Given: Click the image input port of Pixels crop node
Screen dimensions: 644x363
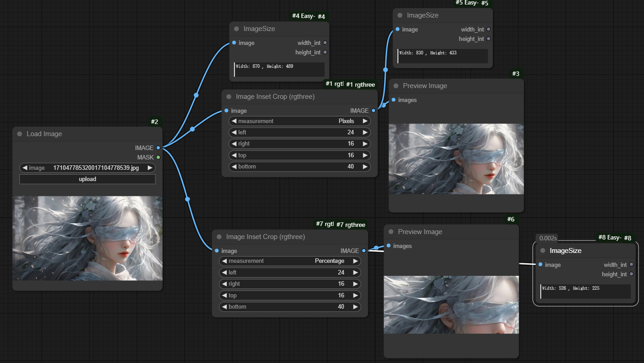Looking at the screenshot, I should point(226,111).
